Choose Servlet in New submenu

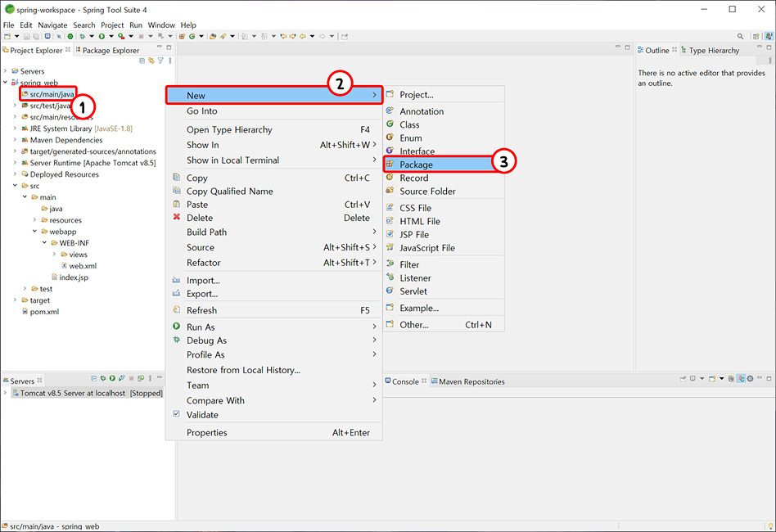pyautogui.click(x=444, y=291)
